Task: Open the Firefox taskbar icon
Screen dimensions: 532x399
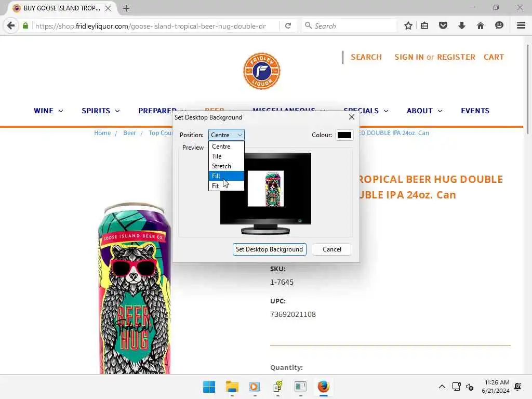Action: 324,387
